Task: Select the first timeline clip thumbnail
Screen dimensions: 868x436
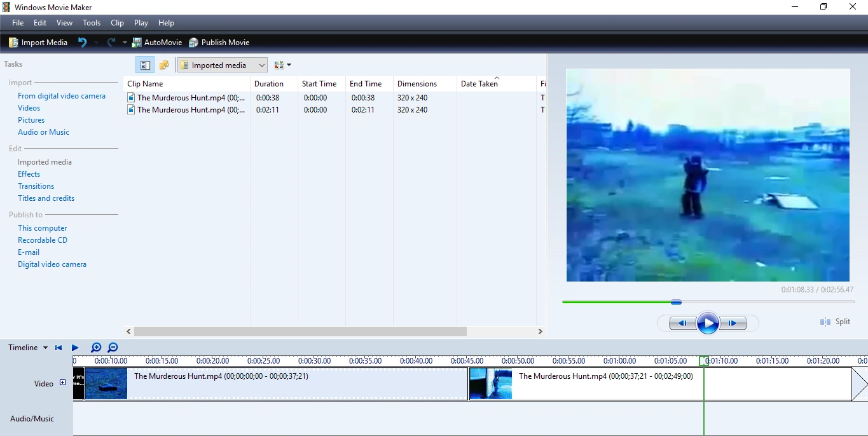Action: pyautogui.click(x=106, y=384)
